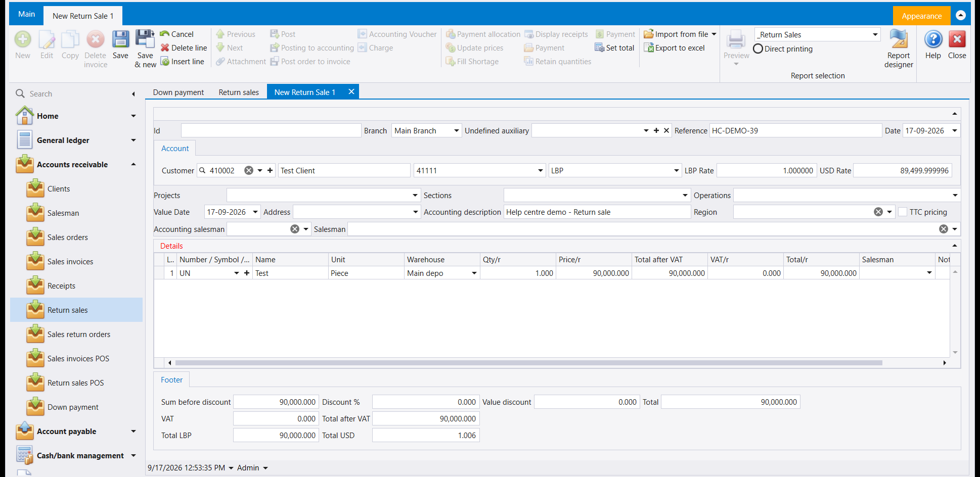This screenshot has width=980, height=477.
Task: Click the Details horizontal scrollbar
Action: click(528, 363)
